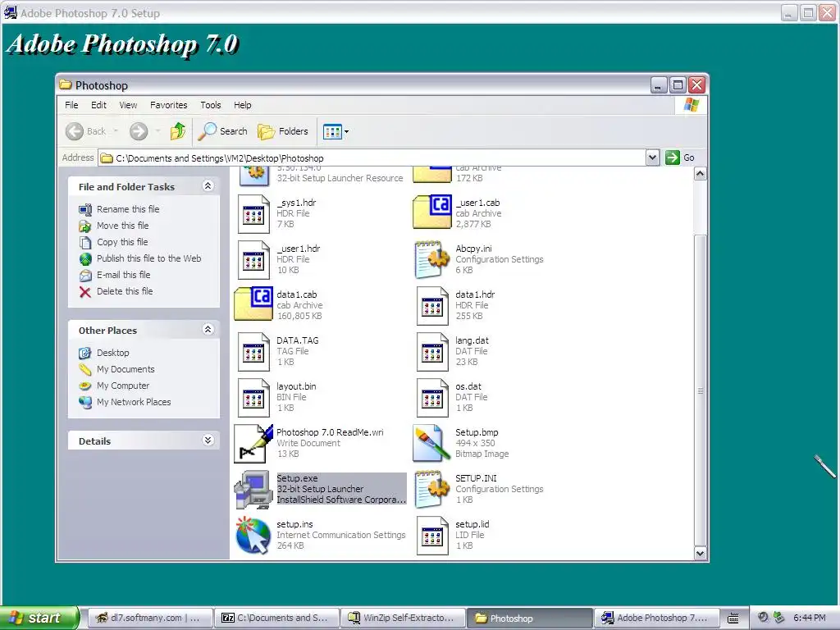This screenshot has height=630, width=840.
Task: Select the DATA.TAG file icon
Action: pyautogui.click(x=253, y=352)
